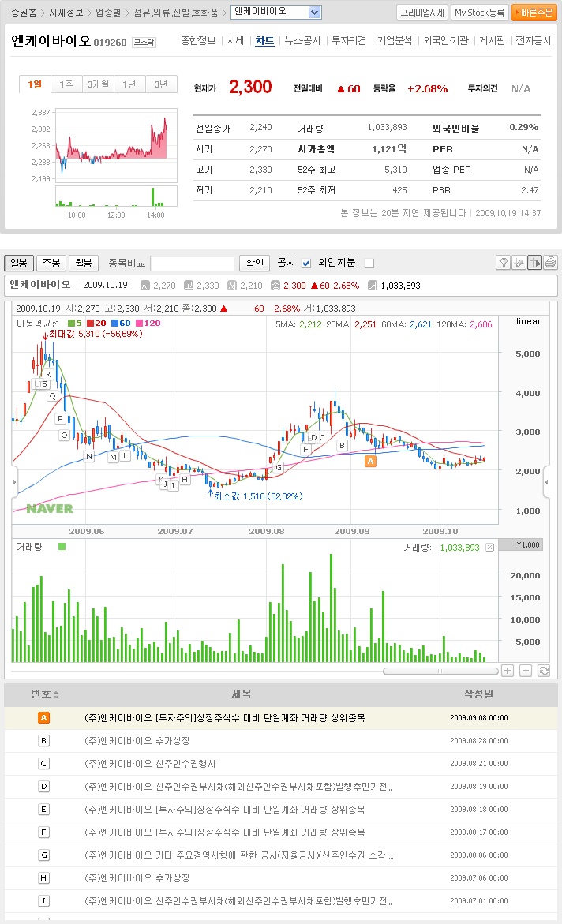The image size is (562, 924).
Task: Click disclosure marker G on the chart
Action: click(x=279, y=467)
